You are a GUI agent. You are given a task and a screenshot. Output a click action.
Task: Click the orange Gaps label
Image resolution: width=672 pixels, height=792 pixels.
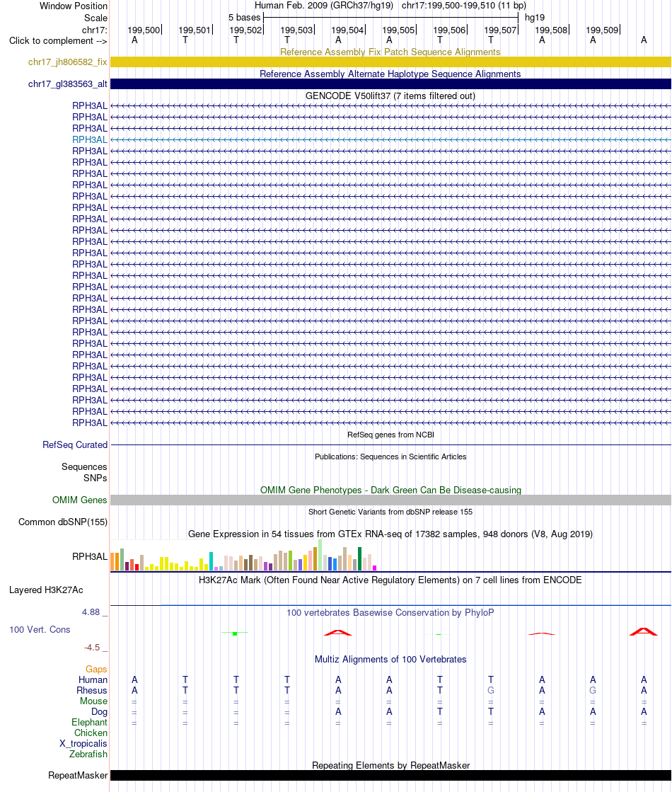click(x=96, y=670)
